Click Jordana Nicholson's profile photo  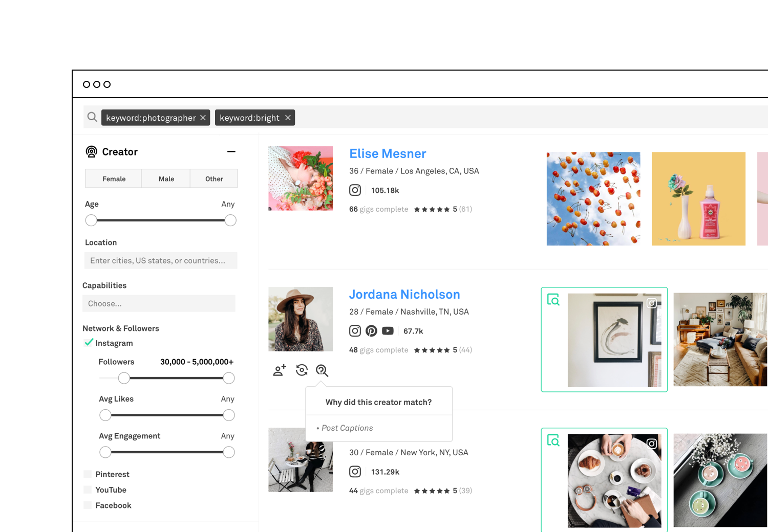pyautogui.click(x=301, y=319)
